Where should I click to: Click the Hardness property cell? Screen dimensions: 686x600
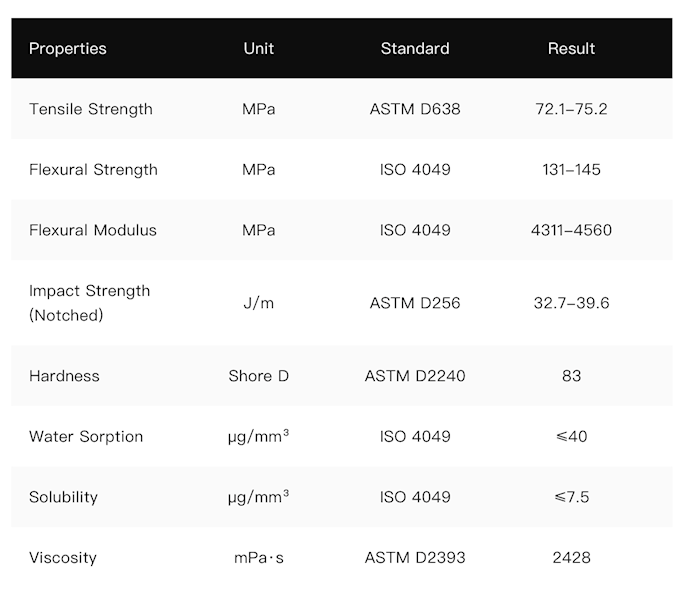click(x=64, y=376)
